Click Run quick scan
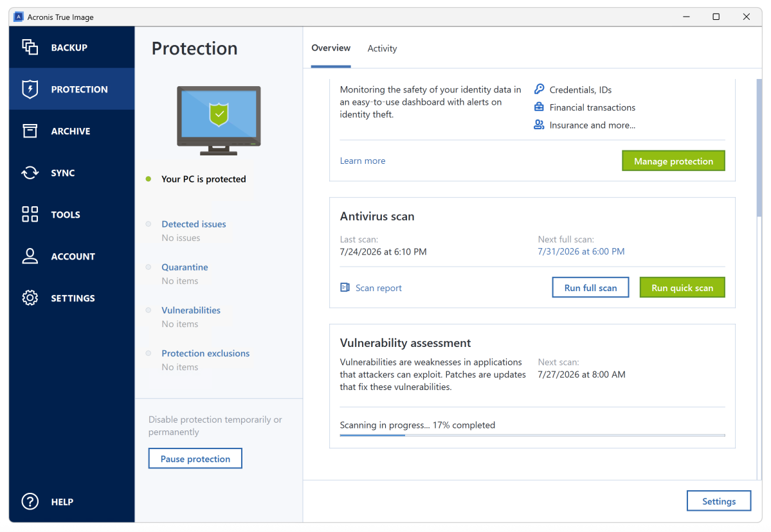771x532 pixels. tap(682, 287)
